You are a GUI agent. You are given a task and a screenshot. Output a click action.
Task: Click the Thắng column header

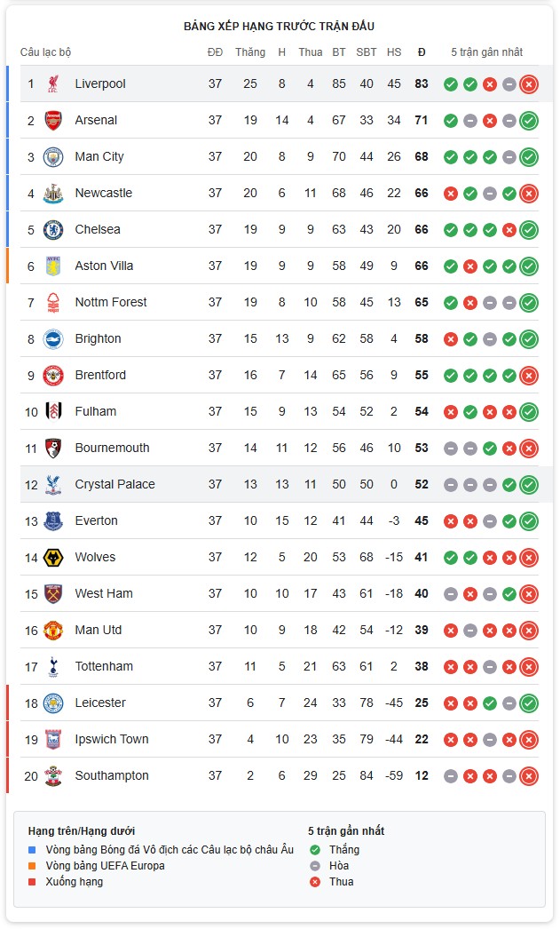tap(249, 52)
